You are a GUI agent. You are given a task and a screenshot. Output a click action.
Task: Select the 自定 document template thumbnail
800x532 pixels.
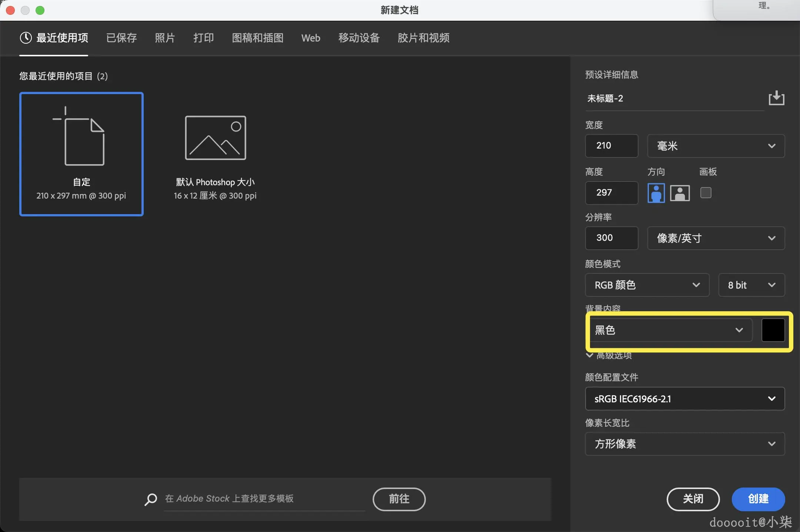(81, 154)
